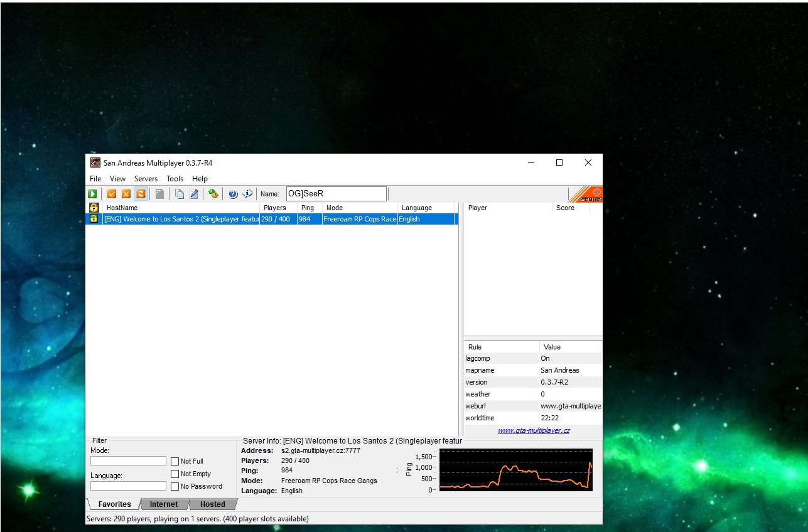The height and width of the screenshot is (532, 808).
Task: Sort by Mode column header
Action: pyautogui.click(x=360, y=208)
